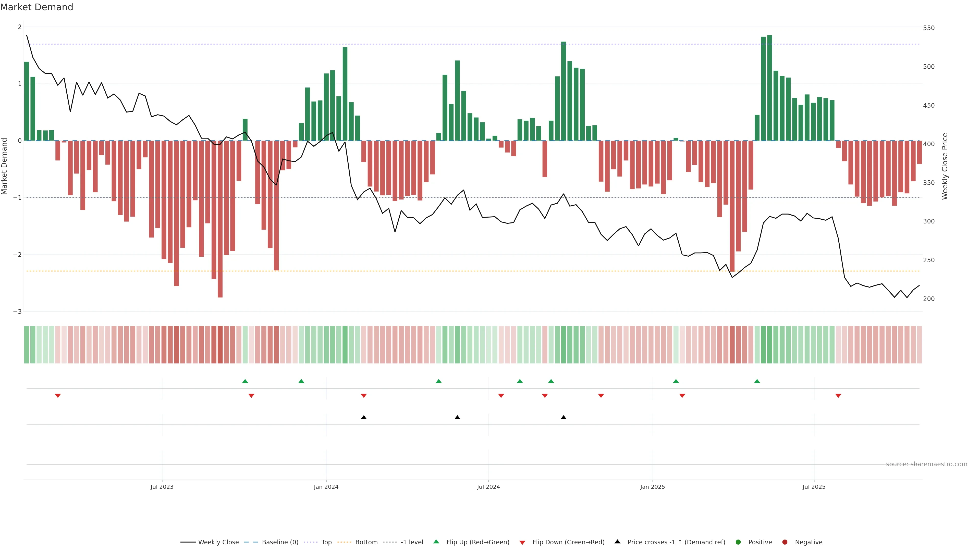Click the rightmost green Flip Up marker
The image size is (980, 551).
[x=757, y=381]
